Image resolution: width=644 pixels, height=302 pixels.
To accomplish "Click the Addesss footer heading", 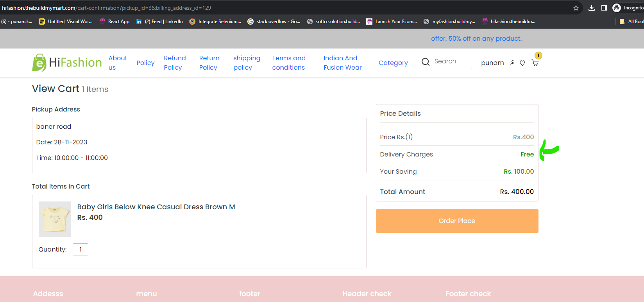I will (48, 294).
